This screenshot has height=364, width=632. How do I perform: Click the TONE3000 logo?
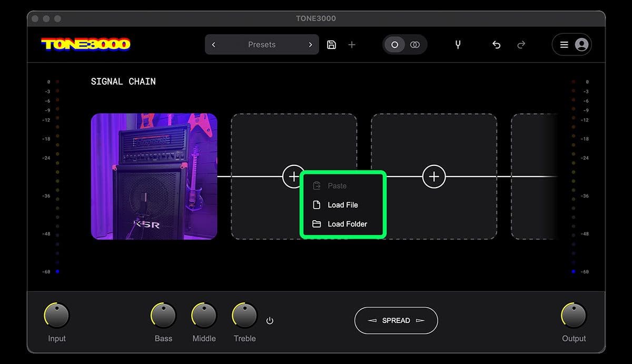point(86,44)
